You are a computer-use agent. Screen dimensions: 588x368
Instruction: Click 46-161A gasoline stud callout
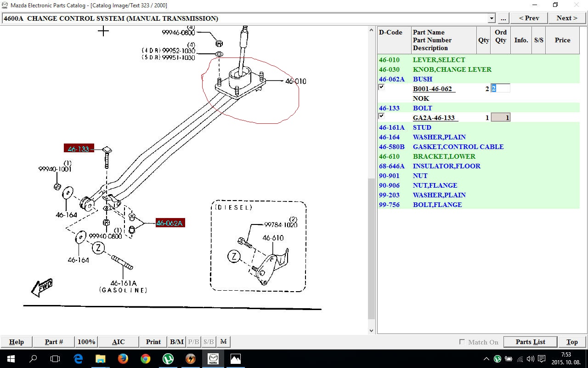coord(123,283)
